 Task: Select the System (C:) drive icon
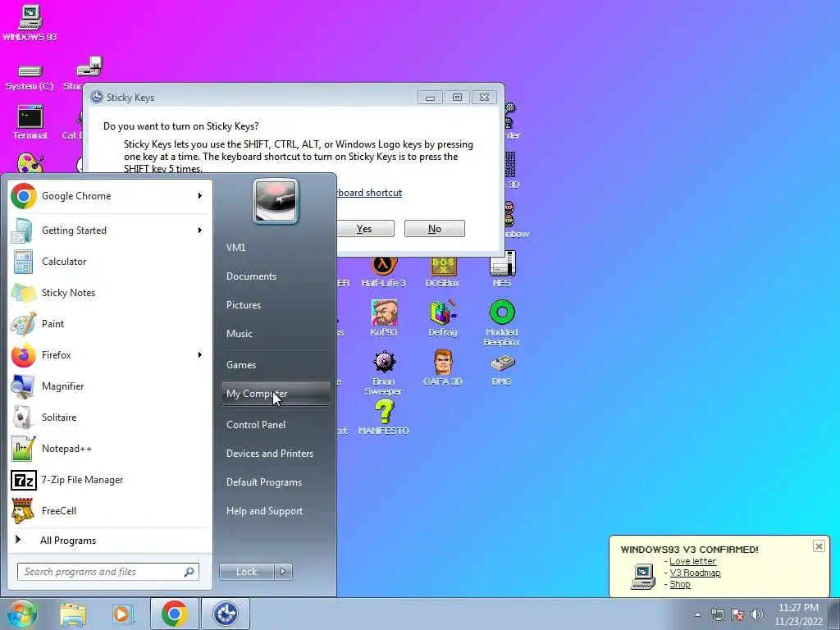(30, 77)
